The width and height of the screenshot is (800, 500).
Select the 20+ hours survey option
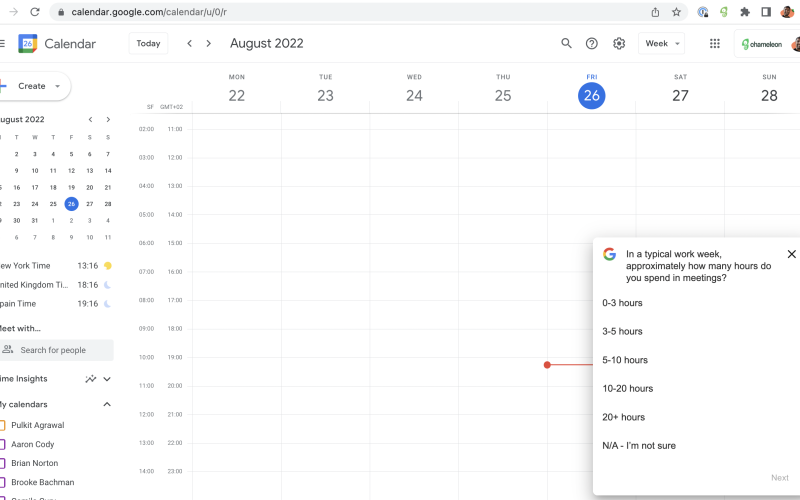click(x=623, y=417)
